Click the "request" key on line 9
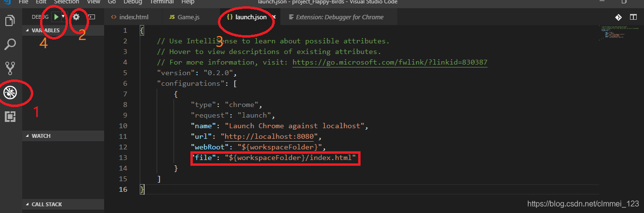Viewport: 644px width, 213px height. (x=210, y=115)
